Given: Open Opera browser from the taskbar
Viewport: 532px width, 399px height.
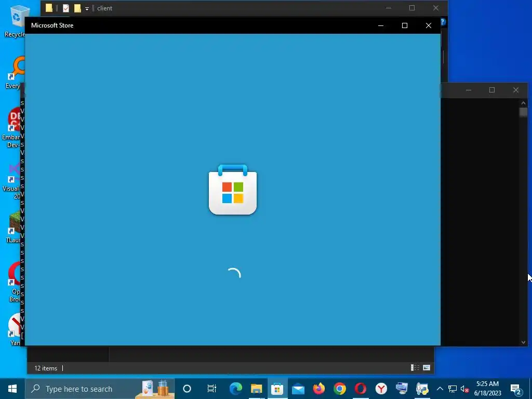Looking at the screenshot, I should click(361, 389).
